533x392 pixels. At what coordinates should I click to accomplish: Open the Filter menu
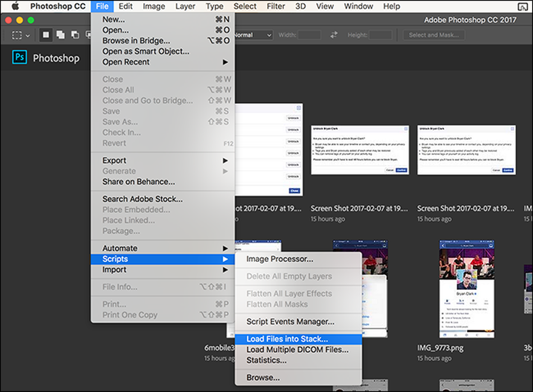(x=276, y=6)
